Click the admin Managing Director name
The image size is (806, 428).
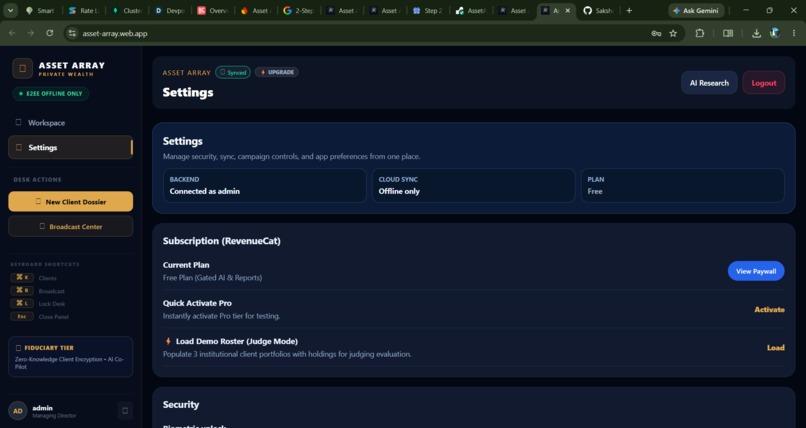(54, 411)
